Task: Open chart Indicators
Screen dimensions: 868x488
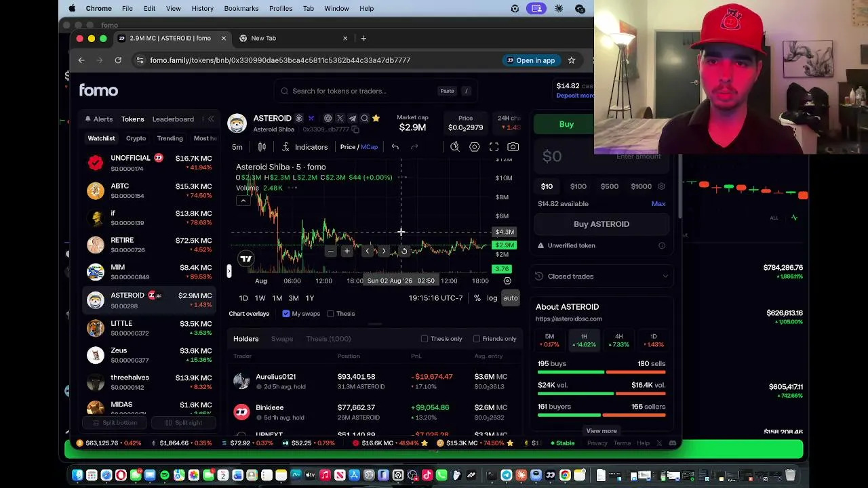Action: pos(305,147)
